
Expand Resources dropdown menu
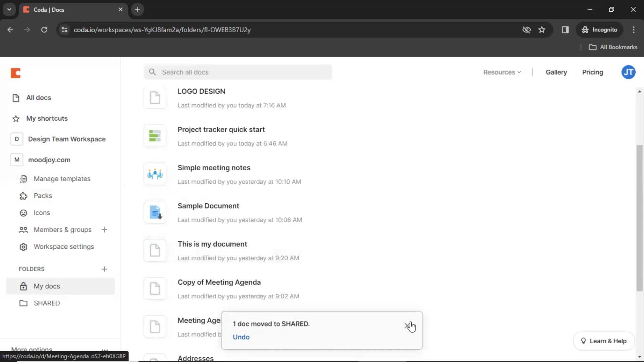(501, 72)
